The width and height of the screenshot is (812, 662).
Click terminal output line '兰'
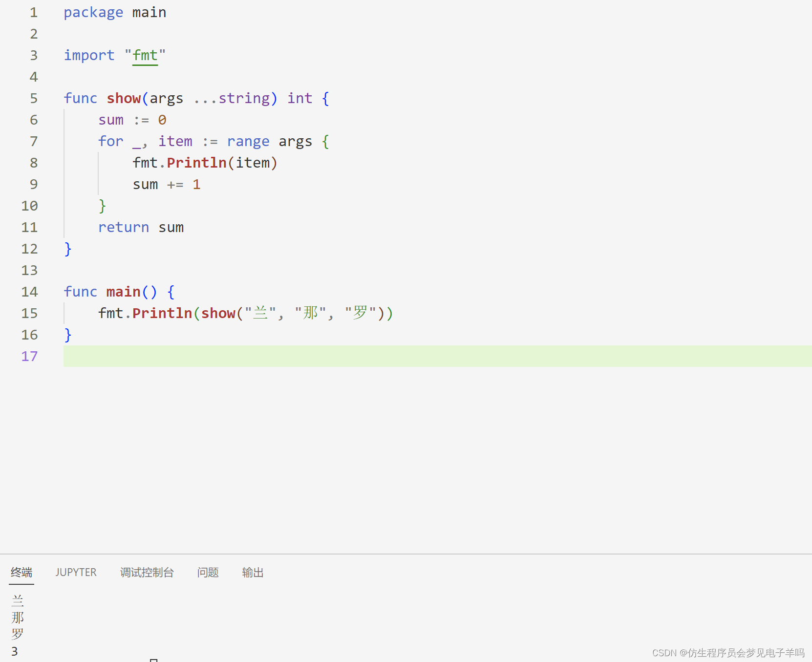tap(18, 601)
